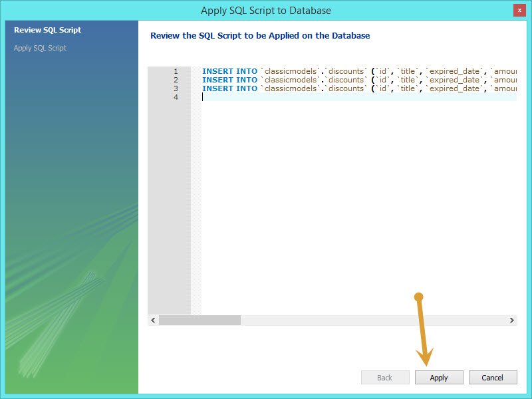This screenshot has height=399, width=532.
Task: Click line number 4 in the gutter
Action: coord(176,97)
